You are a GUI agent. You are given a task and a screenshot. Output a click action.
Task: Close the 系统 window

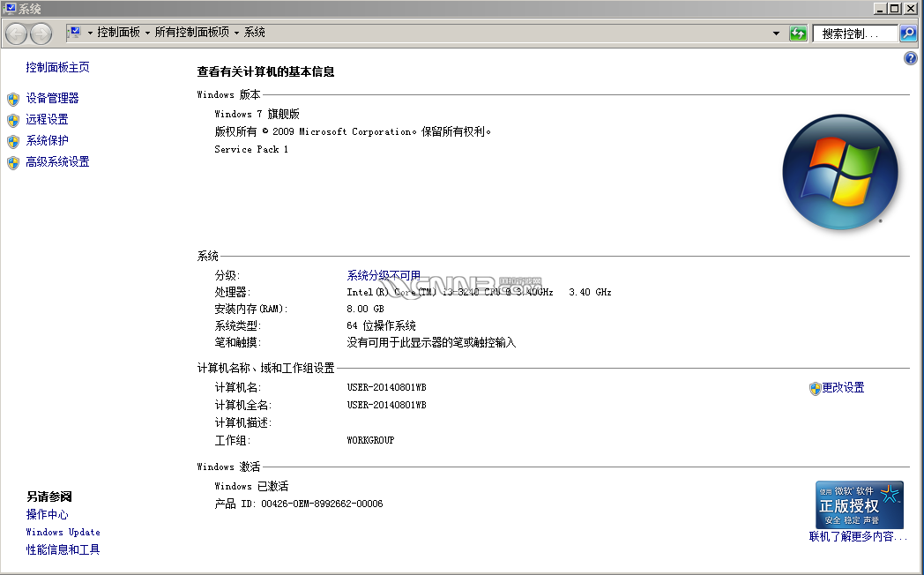pos(910,8)
